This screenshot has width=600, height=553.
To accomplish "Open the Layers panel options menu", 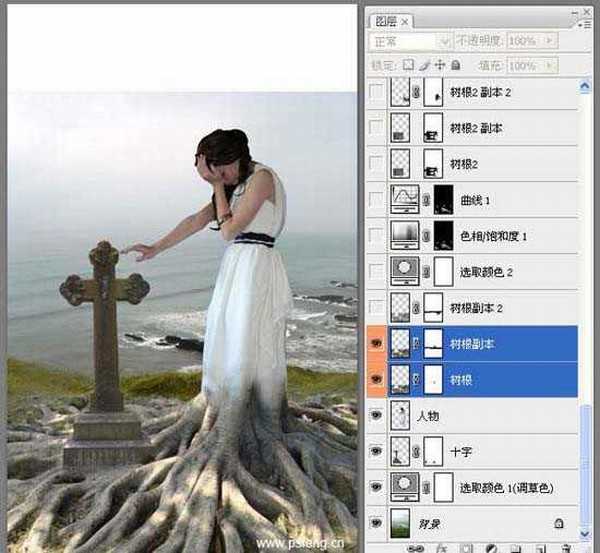I will (584, 25).
